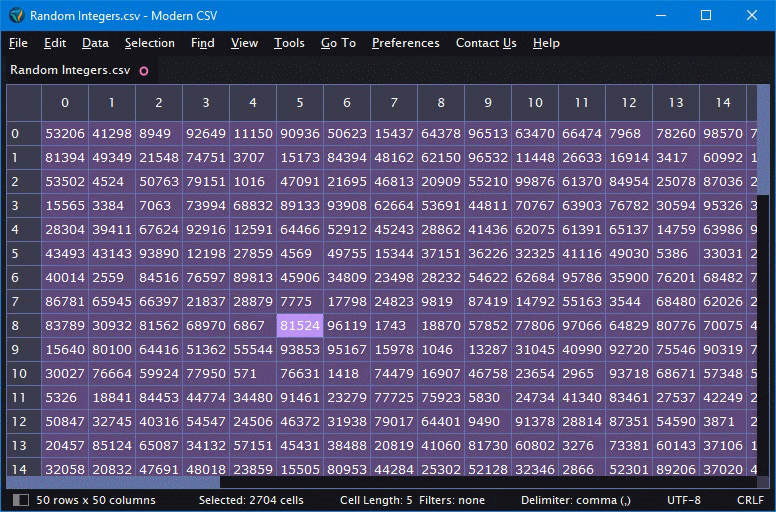The height and width of the screenshot is (512, 776).
Task: Click the UTF-8 encoding status entry
Action: click(684, 500)
